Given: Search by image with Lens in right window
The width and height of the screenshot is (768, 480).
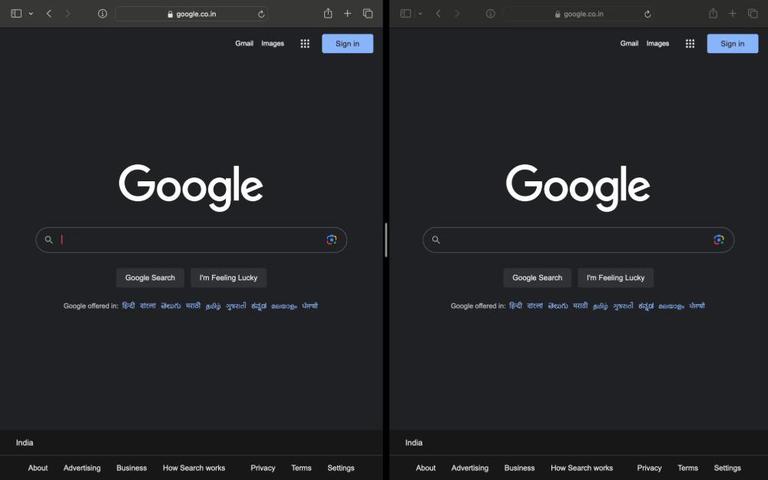Looking at the screenshot, I should pyautogui.click(x=719, y=240).
